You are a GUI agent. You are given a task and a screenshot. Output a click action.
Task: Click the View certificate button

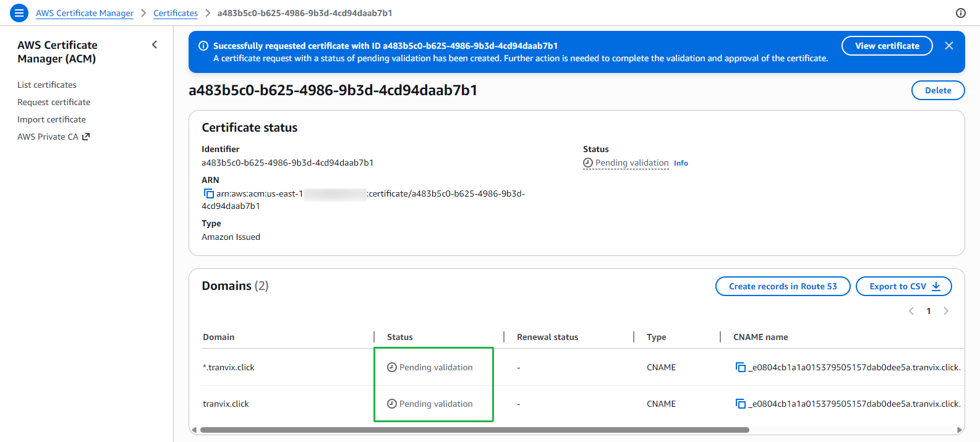(887, 46)
